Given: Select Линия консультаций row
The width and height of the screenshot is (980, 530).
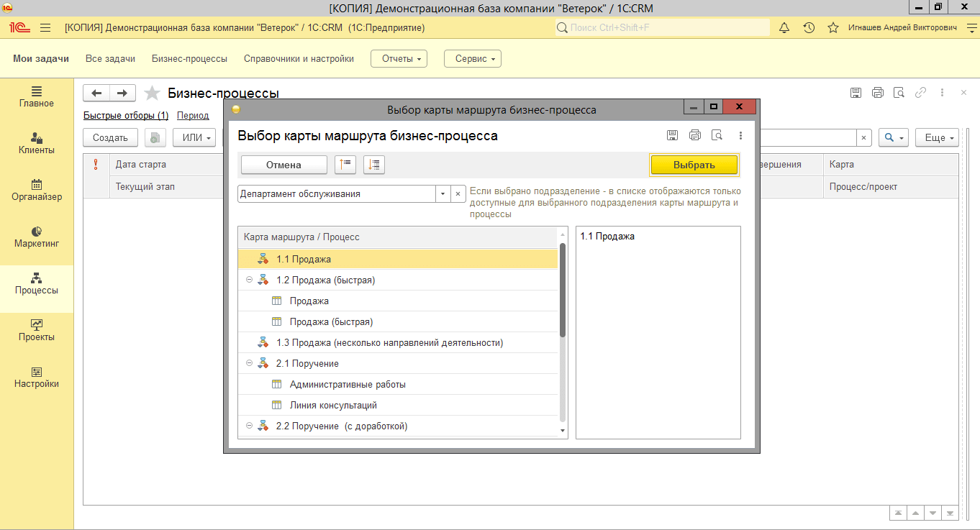Looking at the screenshot, I should tap(398, 405).
